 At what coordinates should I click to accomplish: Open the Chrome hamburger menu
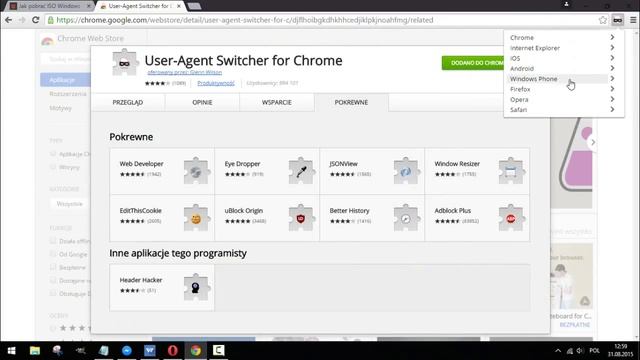click(x=633, y=20)
